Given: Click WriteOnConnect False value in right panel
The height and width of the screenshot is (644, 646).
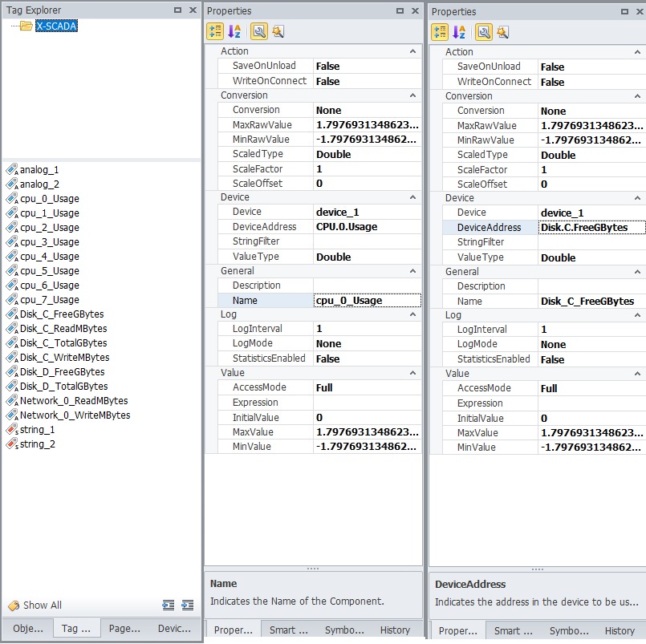Looking at the screenshot, I should point(592,82).
